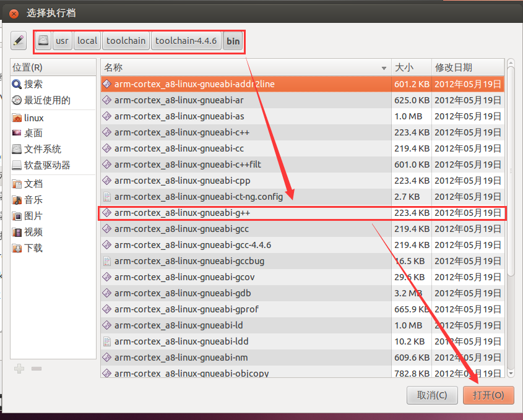This screenshot has height=420, width=523.
Task: Select file arm-cortex_a8-linux-gnueabi-g++
Action: pos(303,213)
